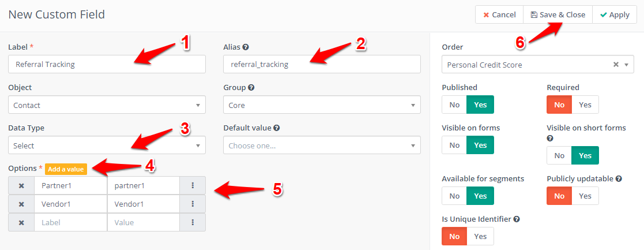644x250 pixels.
Task: Clear the Personal Credit Score order selection
Action: tap(616, 65)
